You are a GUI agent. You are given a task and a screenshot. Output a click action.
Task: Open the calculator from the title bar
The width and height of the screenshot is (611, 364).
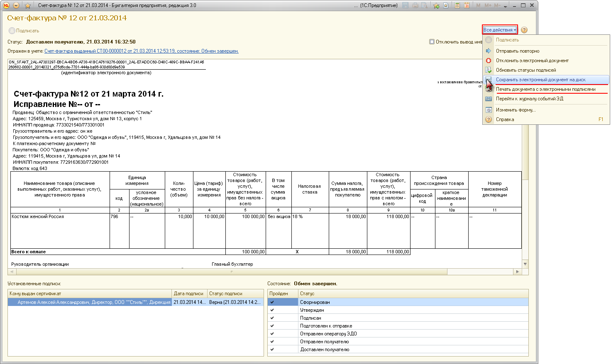point(457,5)
